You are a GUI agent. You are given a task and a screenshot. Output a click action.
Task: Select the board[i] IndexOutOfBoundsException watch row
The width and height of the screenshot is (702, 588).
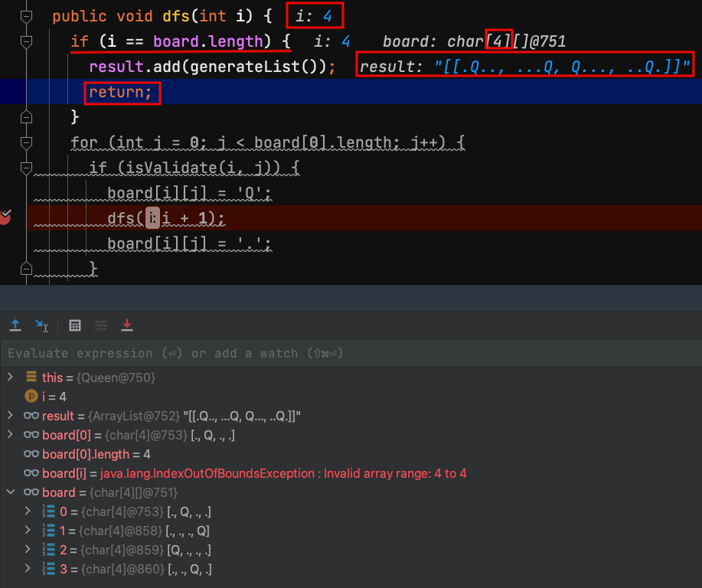253,473
